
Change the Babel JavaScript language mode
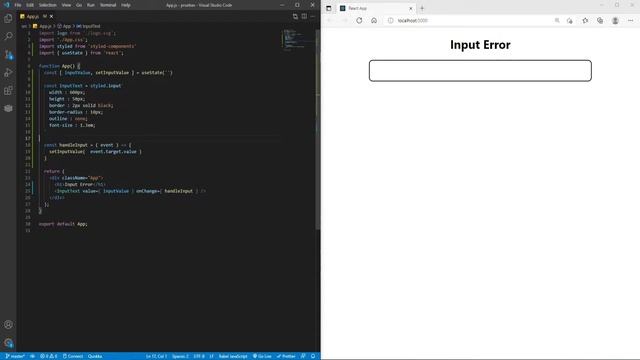[233, 356]
